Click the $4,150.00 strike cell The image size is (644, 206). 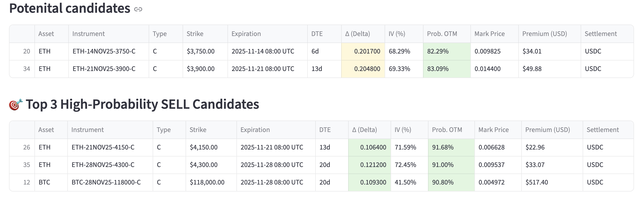(204, 147)
